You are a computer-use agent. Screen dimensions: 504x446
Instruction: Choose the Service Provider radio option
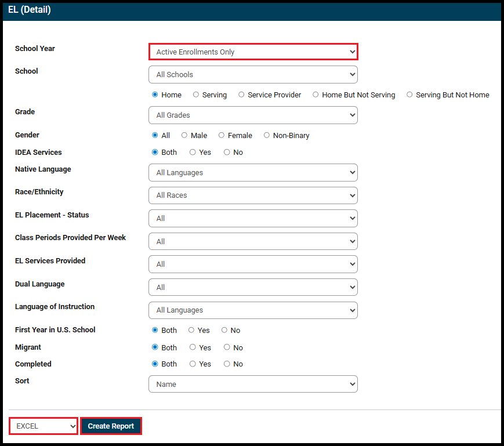241,95
